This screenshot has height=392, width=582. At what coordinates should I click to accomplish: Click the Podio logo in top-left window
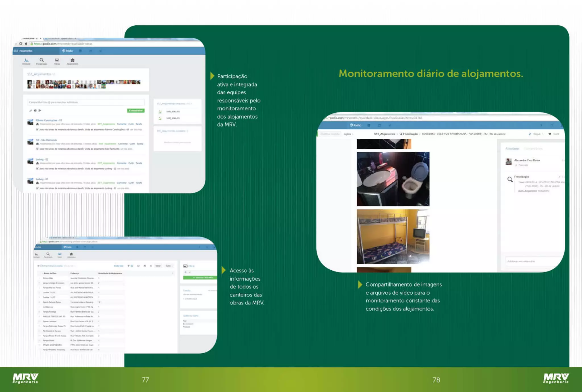tap(68, 51)
